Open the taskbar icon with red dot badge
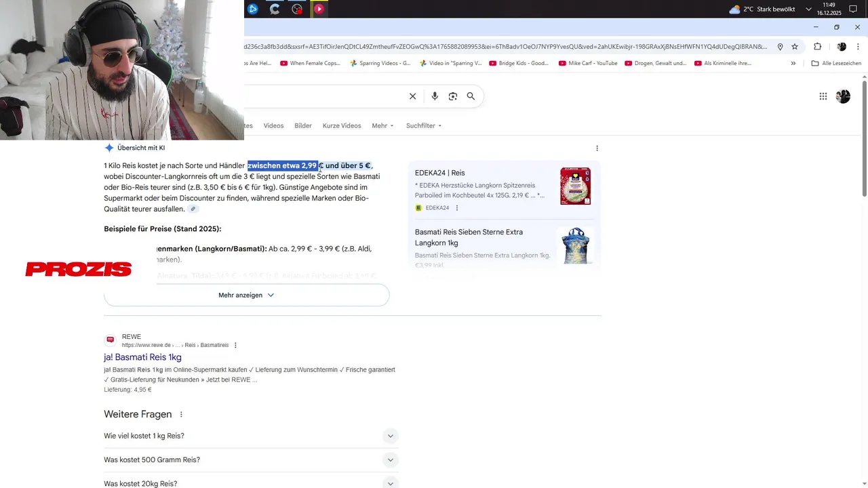This screenshot has width=868, height=488. [x=297, y=9]
